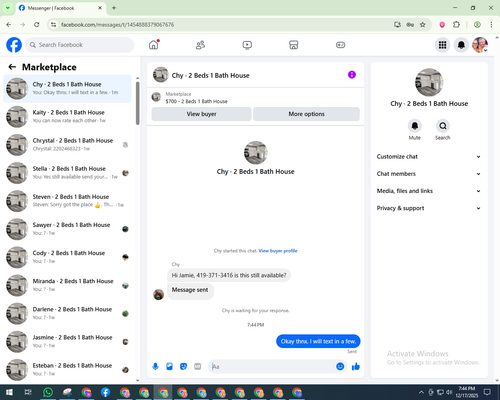Viewport: 500px width, 400px height.
Task: Send a thumbs-up like
Action: (356, 367)
